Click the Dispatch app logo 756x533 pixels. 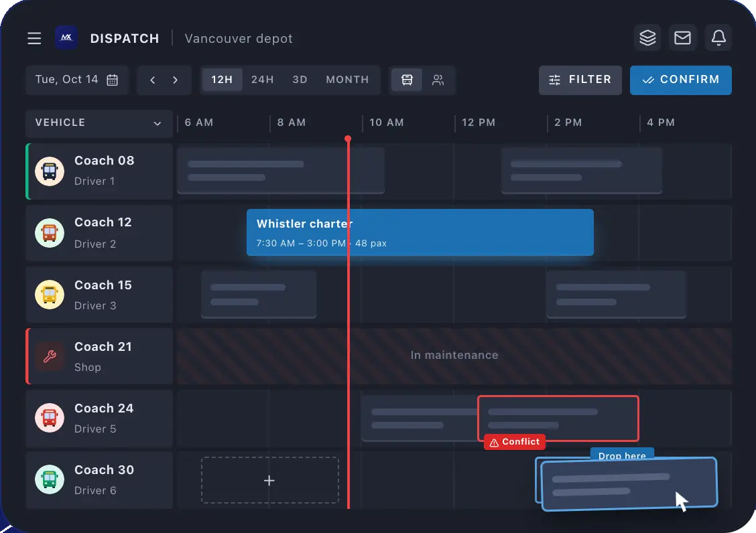[x=66, y=37]
